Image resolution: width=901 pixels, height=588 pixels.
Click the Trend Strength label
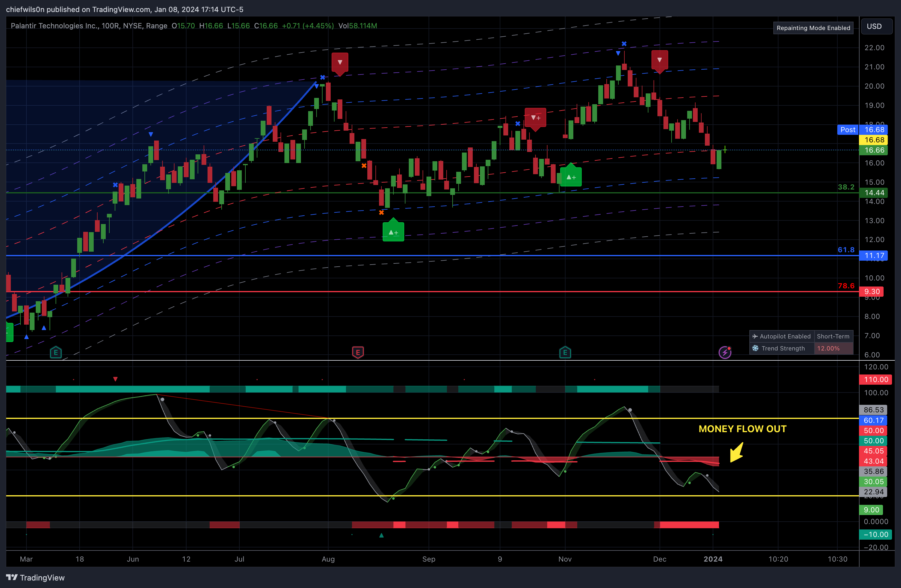click(783, 348)
